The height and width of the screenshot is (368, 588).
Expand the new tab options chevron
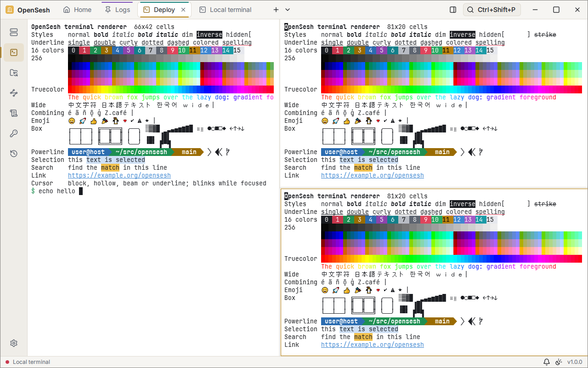[x=288, y=10]
